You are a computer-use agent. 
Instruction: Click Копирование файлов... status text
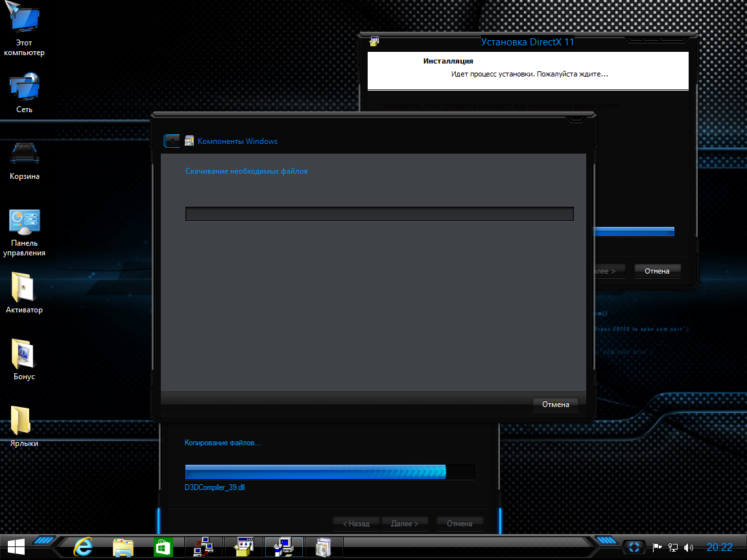(222, 443)
